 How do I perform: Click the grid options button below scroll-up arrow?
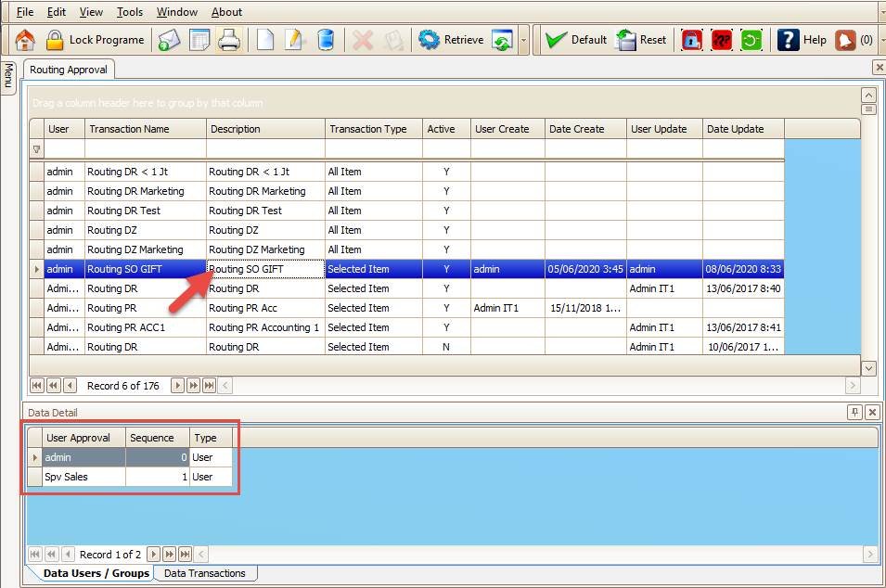click(x=868, y=109)
